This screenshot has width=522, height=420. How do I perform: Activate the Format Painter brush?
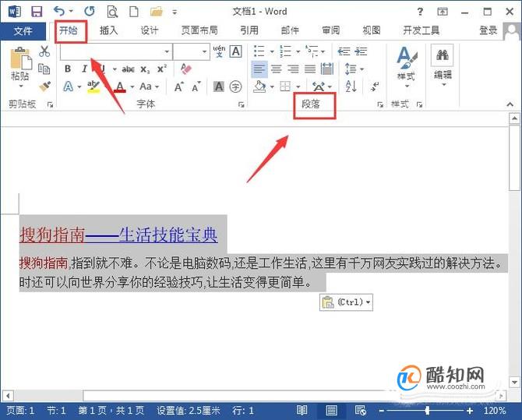44,86
